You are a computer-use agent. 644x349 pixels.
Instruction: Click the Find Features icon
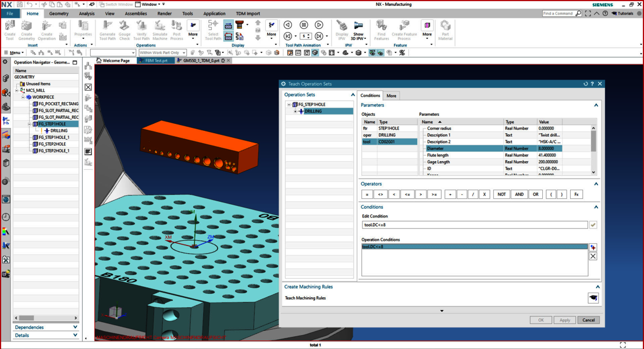(x=381, y=30)
